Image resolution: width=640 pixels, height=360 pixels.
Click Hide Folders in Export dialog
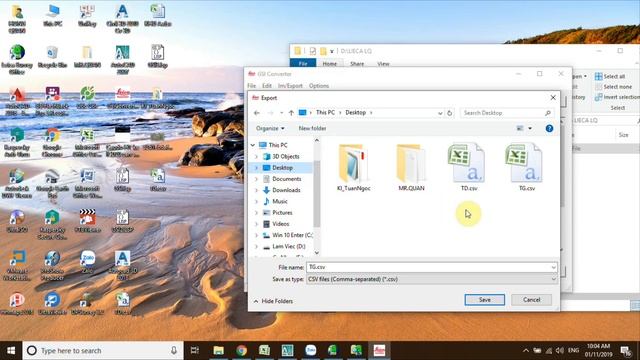click(x=273, y=301)
